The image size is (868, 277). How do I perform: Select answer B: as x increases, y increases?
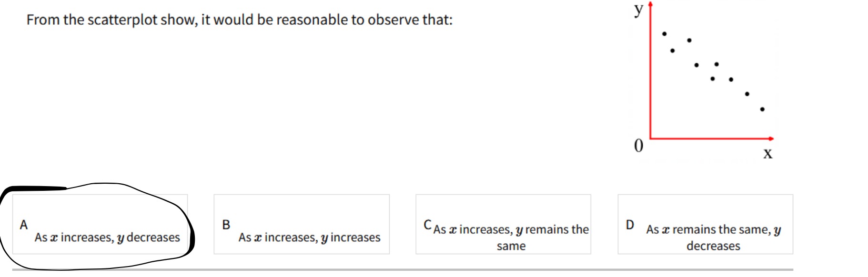pyautogui.click(x=302, y=224)
